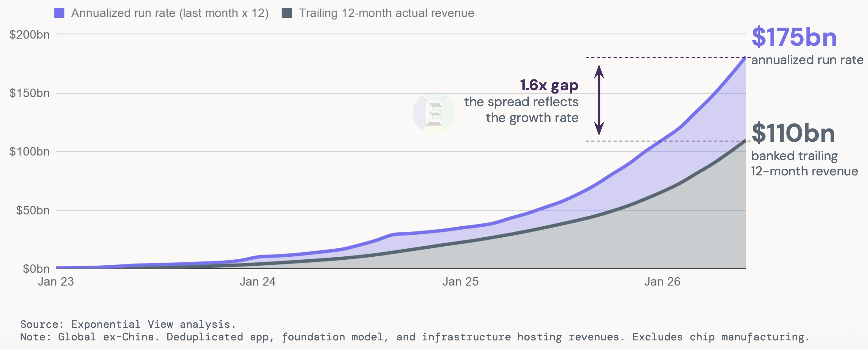868x349 pixels.
Task: Click the $200bn y-axis label
Action: coord(30,34)
